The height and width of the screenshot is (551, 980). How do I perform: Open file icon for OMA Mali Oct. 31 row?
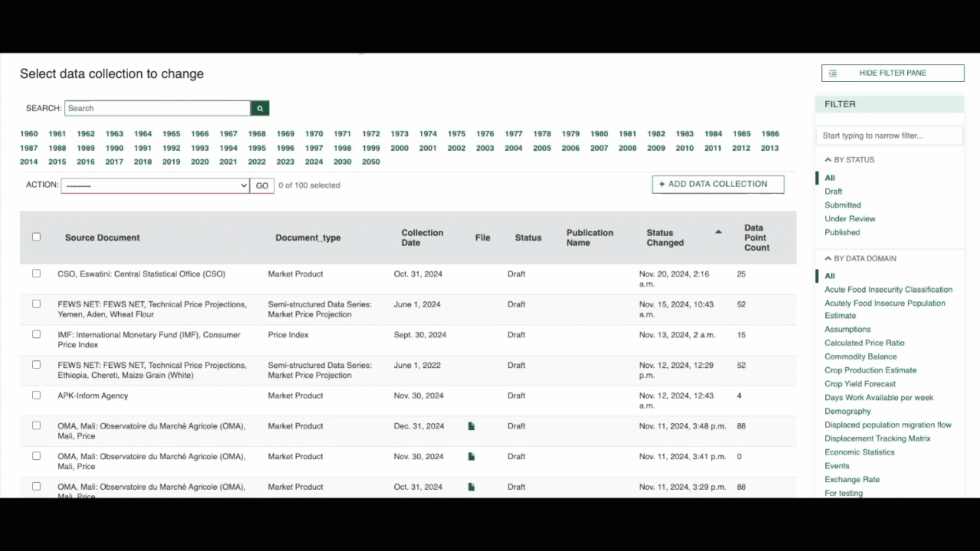coord(472,487)
